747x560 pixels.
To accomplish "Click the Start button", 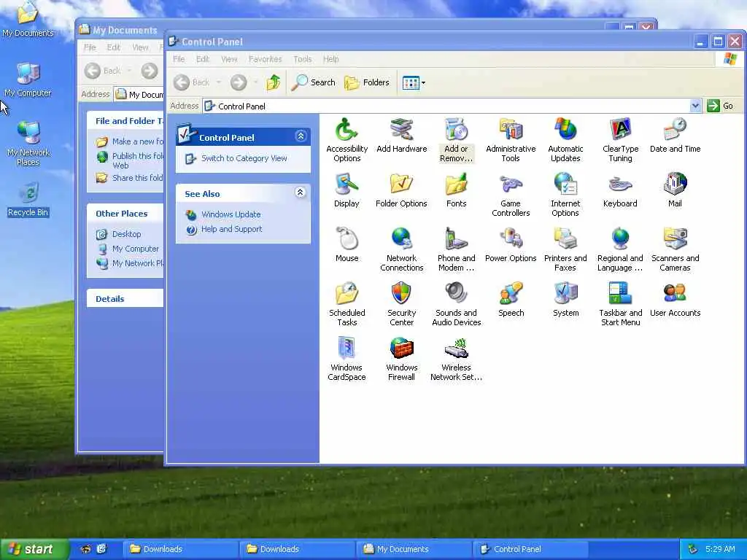I will pyautogui.click(x=34, y=549).
